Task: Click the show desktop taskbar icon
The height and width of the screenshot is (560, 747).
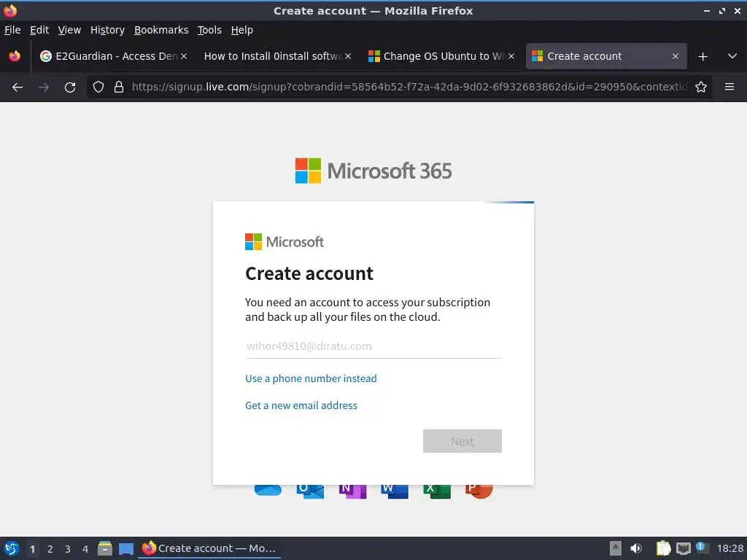Action: 126,549
